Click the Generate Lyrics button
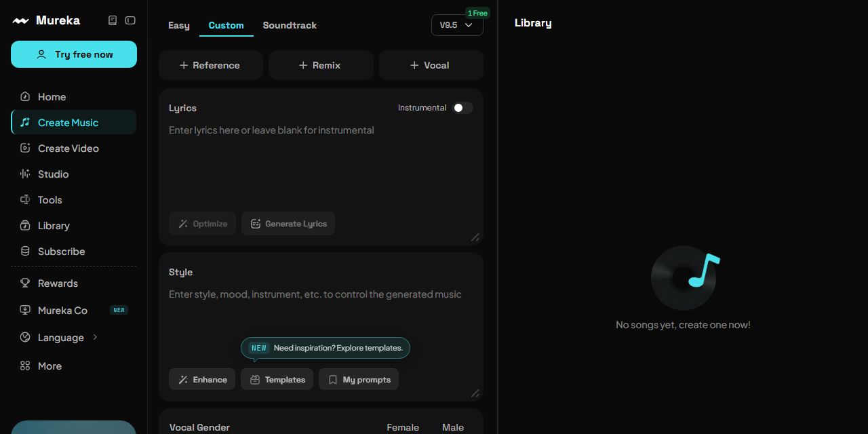Viewport: 868px width, 434px height. pos(288,224)
